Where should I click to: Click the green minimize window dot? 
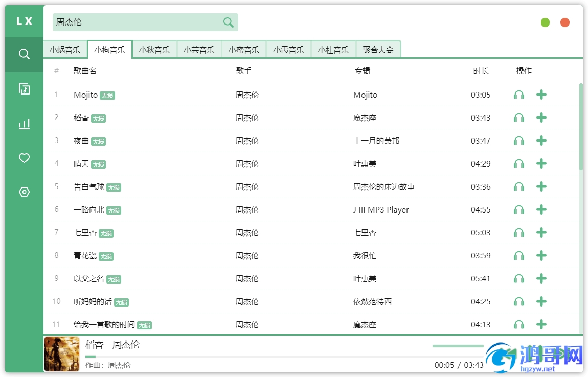pyautogui.click(x=545, y=22)
